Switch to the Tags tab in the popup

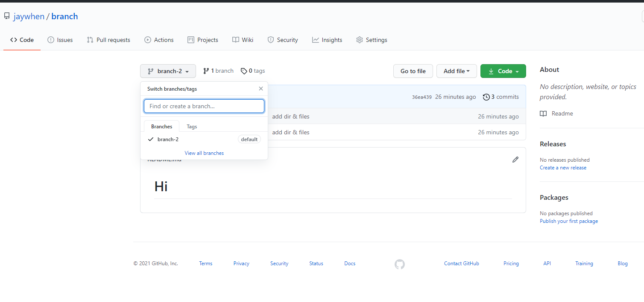[192, 127]
